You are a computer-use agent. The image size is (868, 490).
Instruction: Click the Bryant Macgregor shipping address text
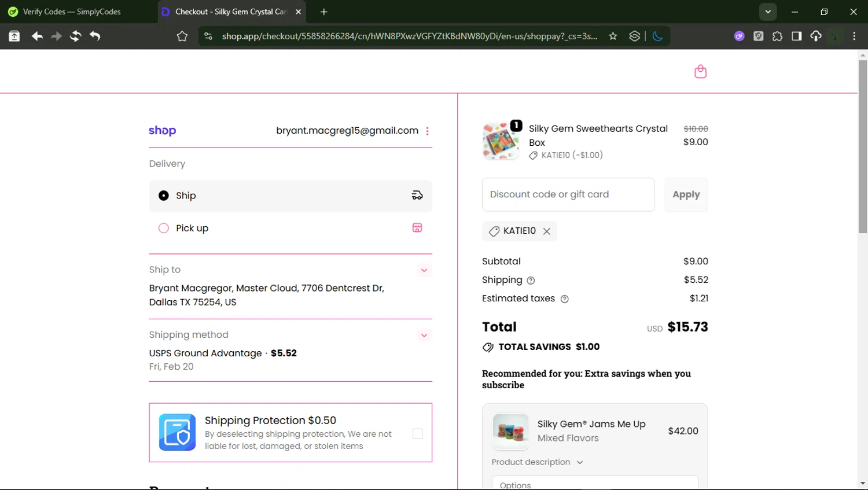click(267, 295)
